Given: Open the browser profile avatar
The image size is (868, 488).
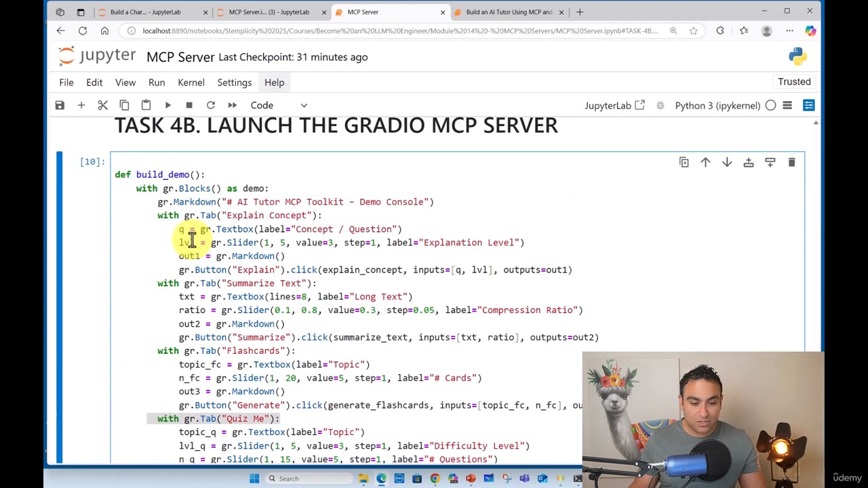Looking at the screenshot, I should (x=766, y=30).
